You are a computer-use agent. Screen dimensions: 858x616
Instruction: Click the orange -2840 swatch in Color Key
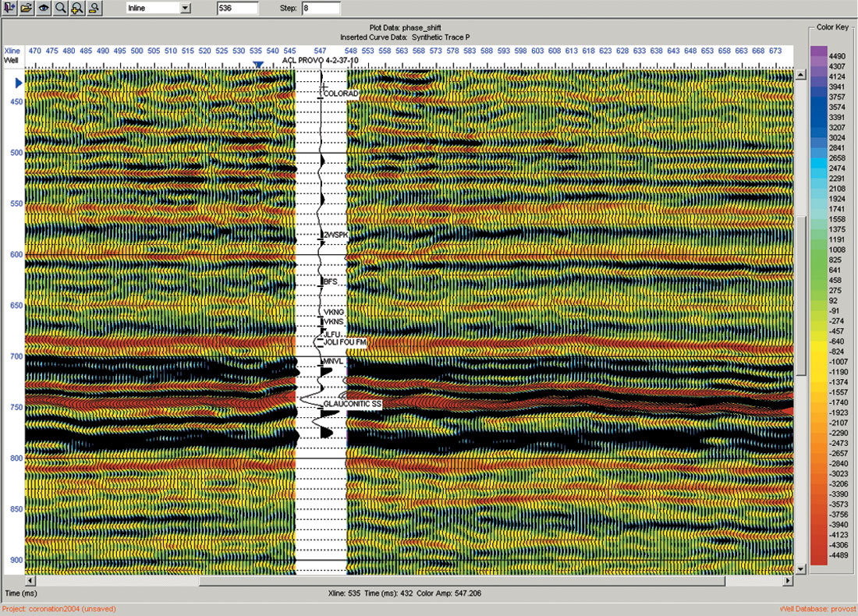818,463
